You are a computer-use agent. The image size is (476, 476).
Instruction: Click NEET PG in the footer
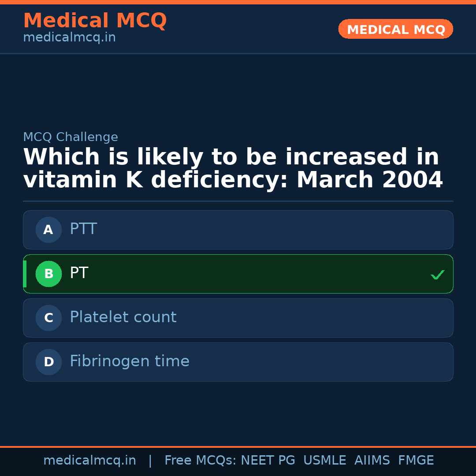[268, 461]
